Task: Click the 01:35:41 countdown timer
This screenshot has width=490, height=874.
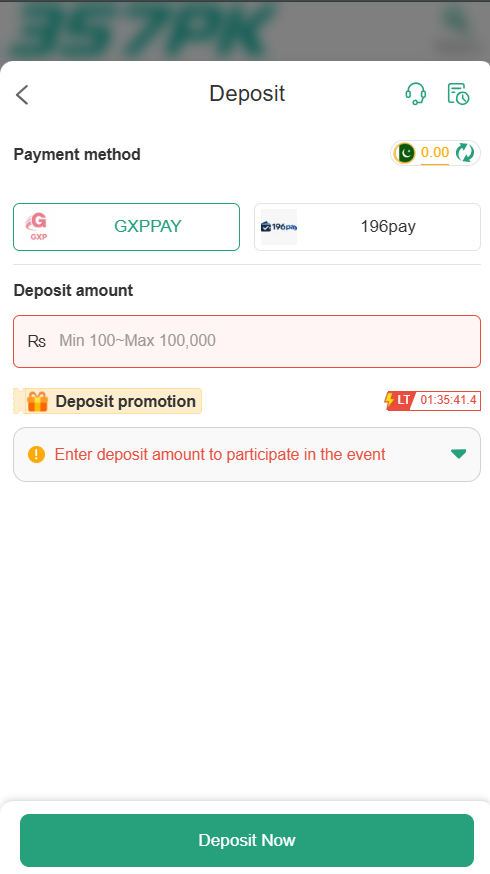Action: 448,400
